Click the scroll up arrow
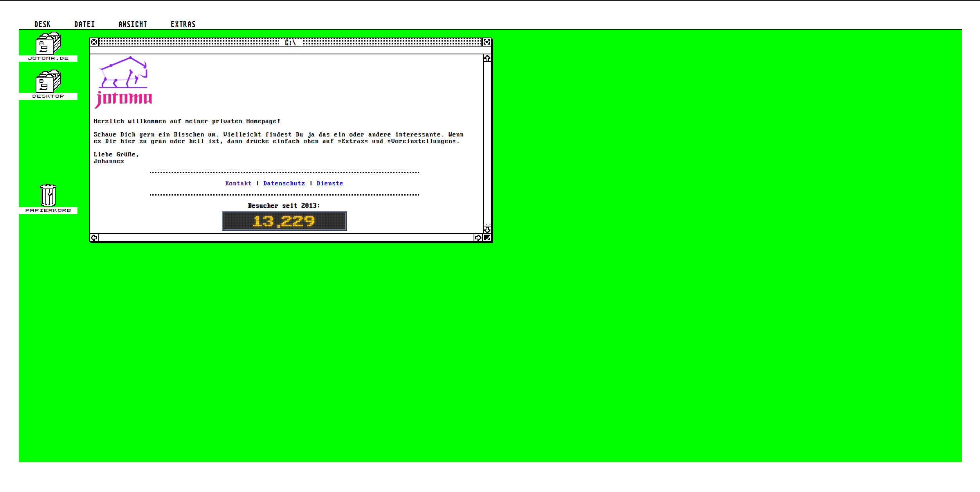980x492 pixels. coord(487,58)
